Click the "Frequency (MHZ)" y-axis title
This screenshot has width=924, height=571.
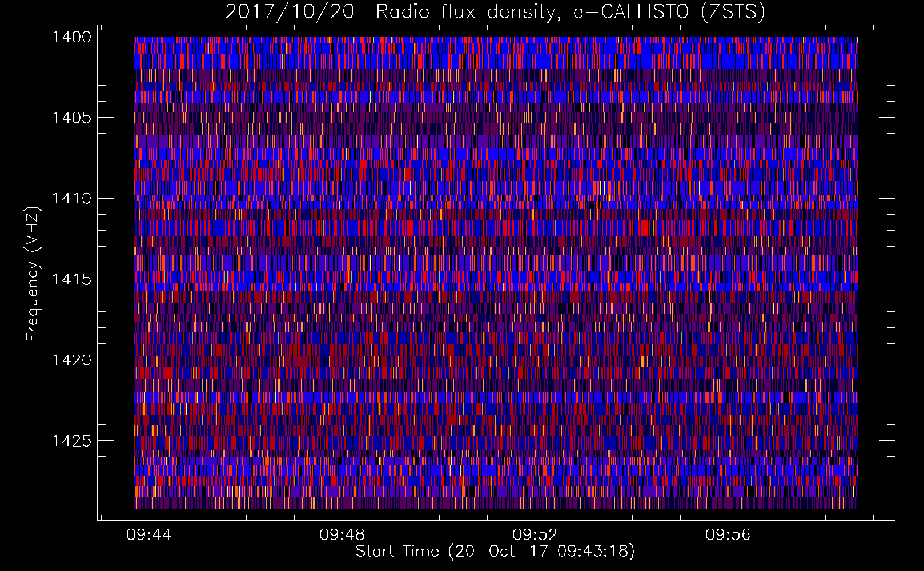[33, 274]
